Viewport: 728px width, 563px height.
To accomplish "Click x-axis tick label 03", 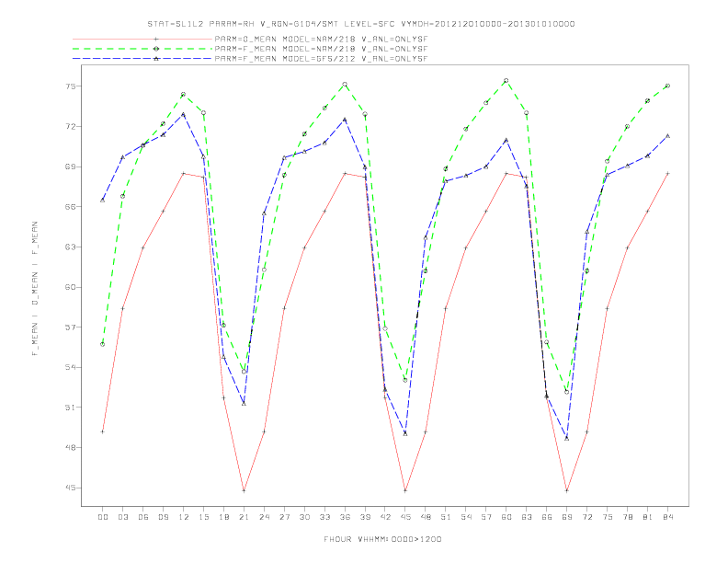I will coord(122,517).
